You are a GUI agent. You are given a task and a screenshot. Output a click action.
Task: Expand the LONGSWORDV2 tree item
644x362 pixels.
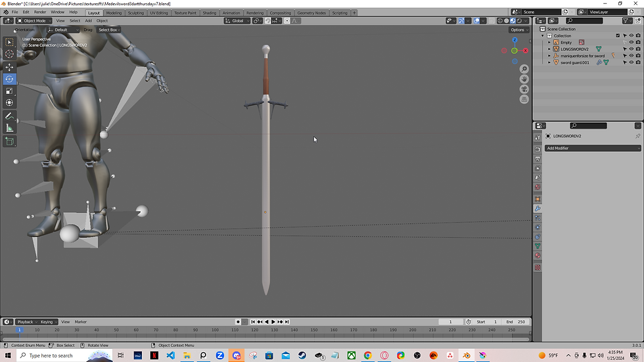coord(549,49)
